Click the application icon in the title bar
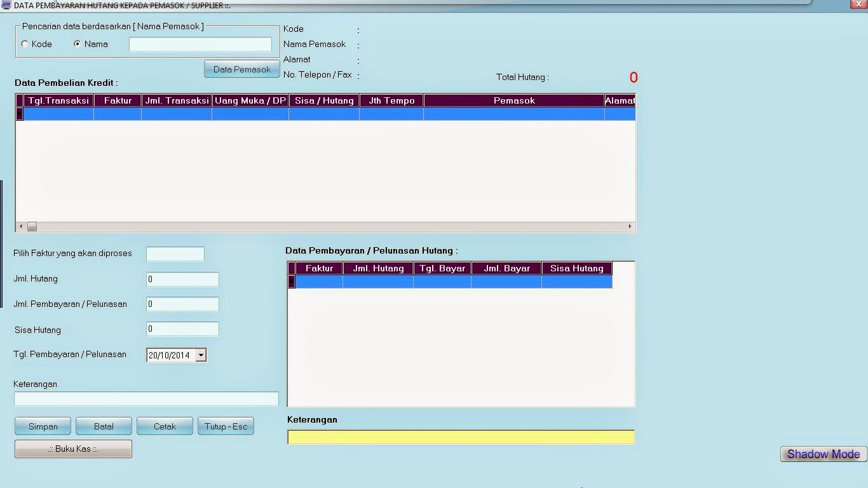 [6, 5]
